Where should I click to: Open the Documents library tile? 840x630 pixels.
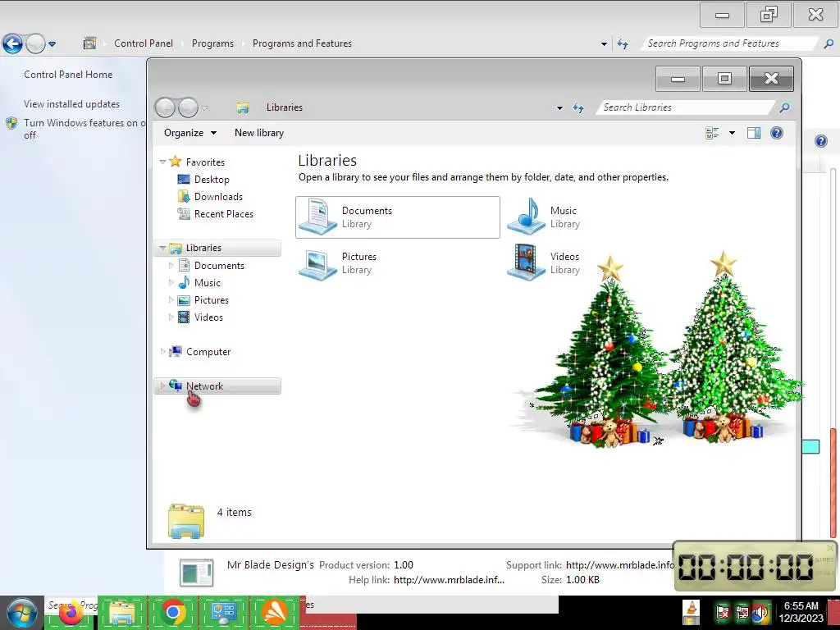pyautogui.click(x=398, y=217)
